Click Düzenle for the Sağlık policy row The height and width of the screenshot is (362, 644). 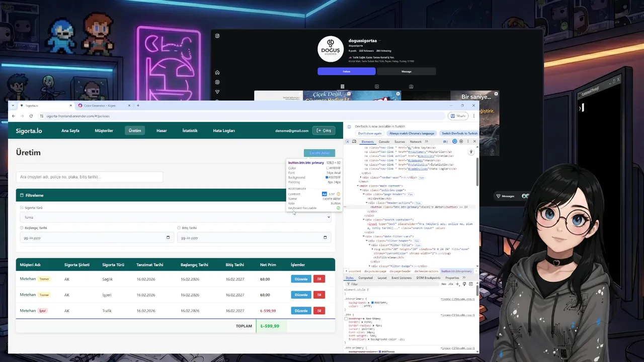(x=301, y=279)
